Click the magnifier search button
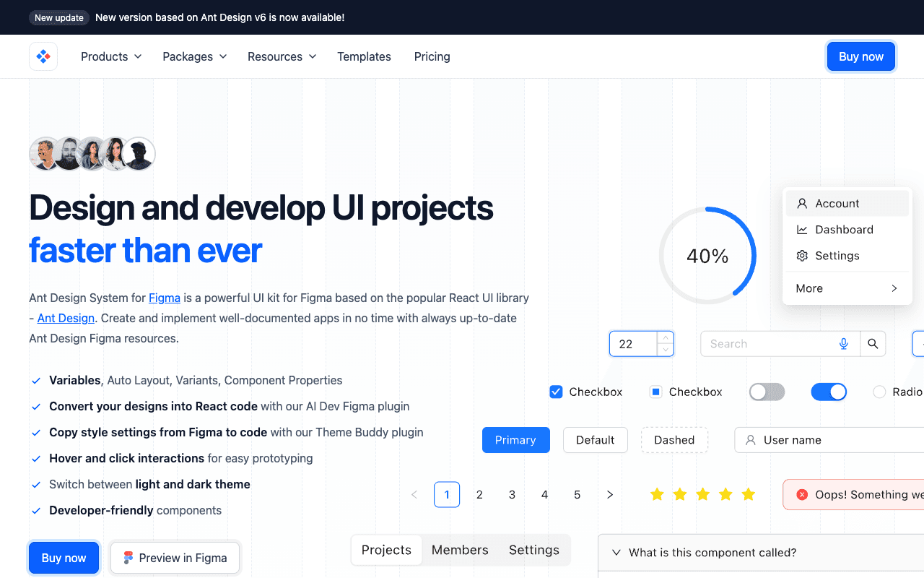Screen dimensions: 924x578 (x=873, y=344)
